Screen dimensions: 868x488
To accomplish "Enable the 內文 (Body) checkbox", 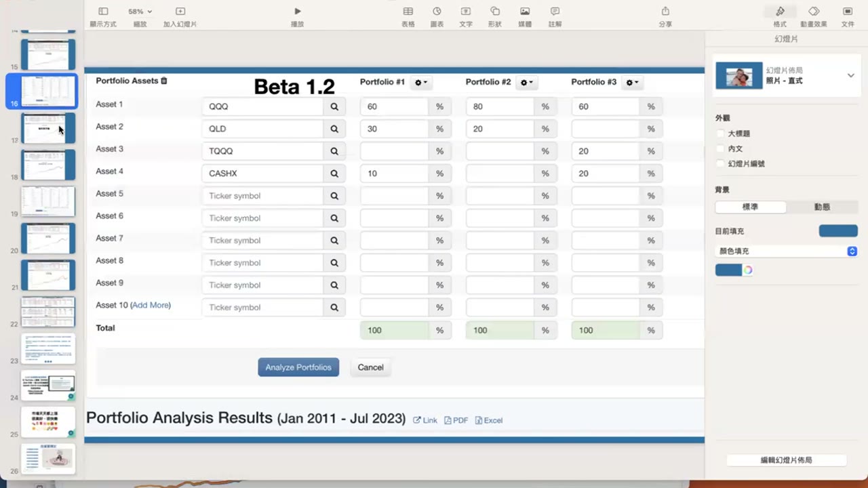I will 721,148.
